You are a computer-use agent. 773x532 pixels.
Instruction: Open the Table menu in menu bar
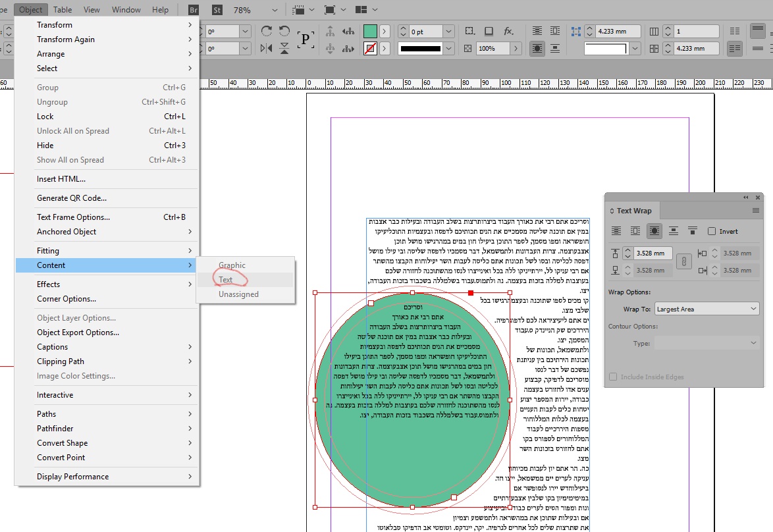[63, 10]
